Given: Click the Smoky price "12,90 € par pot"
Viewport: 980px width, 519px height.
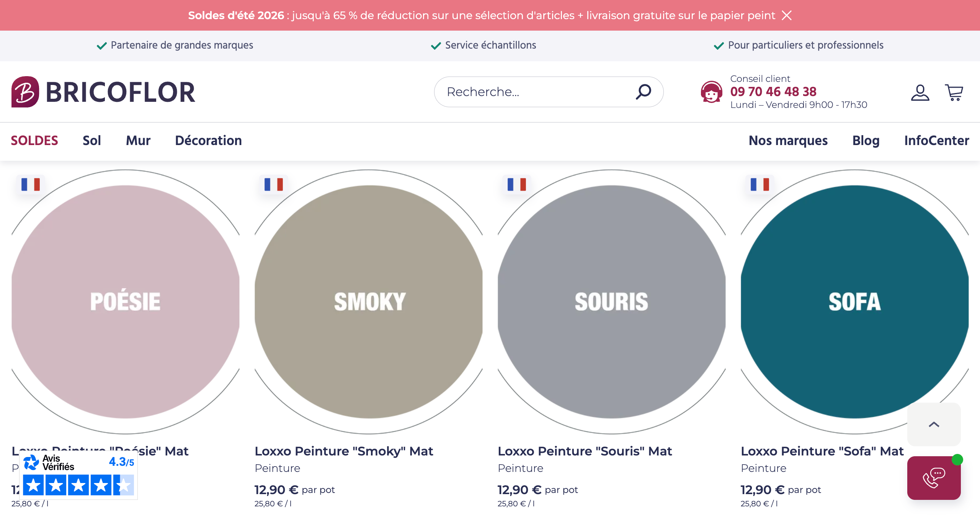Looking at the screenshot, I should [x=295, y=490].
